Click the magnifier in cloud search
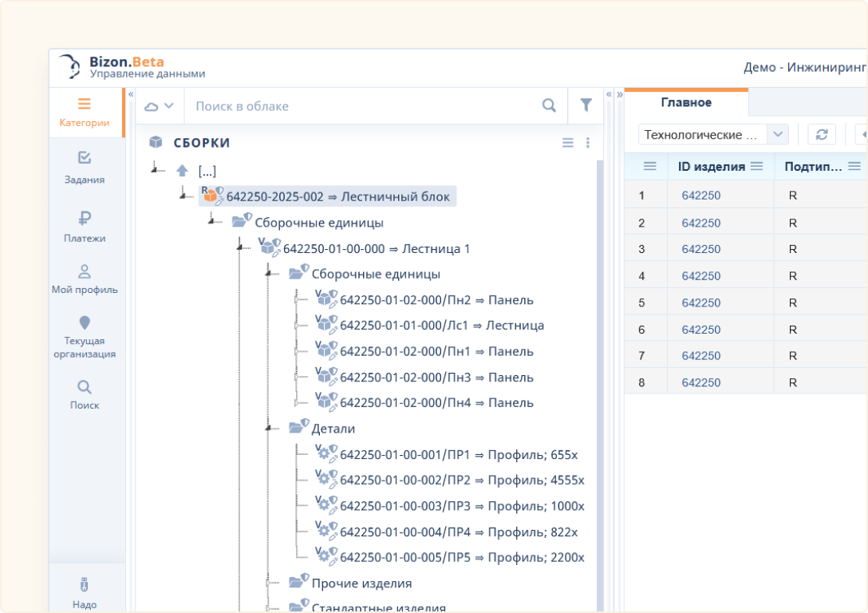Viewport: 868px width, 613px height. click(549, 105)
